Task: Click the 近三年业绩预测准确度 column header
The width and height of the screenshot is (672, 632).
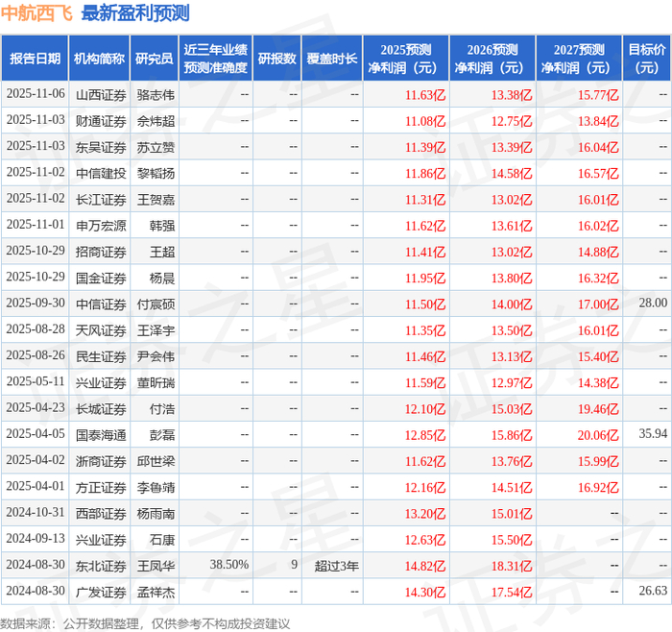Action: [x=216, y=59]
